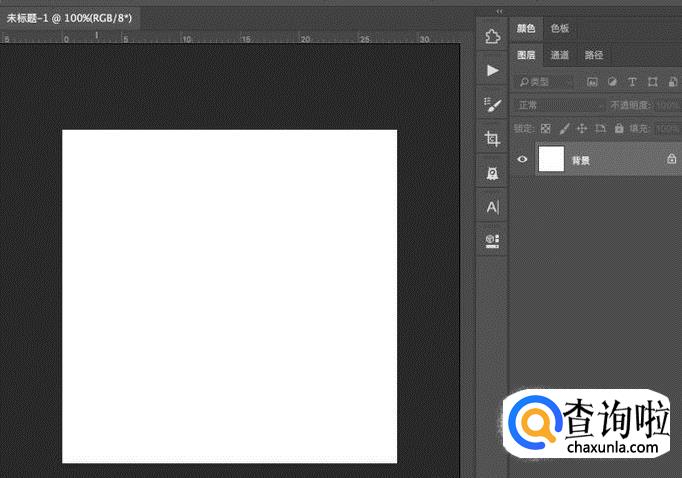
Task: Open the puzzle-piece plugins panel icon
Action: click(x=492, y=37)
